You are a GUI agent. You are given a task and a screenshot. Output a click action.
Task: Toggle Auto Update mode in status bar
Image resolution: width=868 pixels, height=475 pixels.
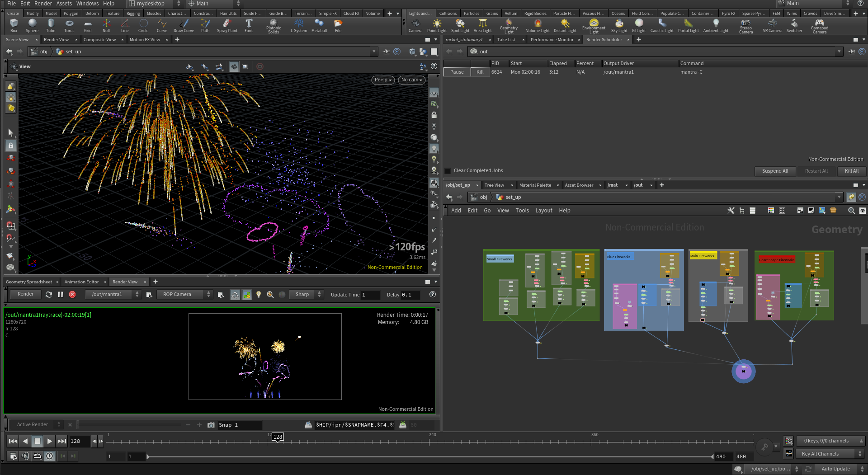point(835,469)
